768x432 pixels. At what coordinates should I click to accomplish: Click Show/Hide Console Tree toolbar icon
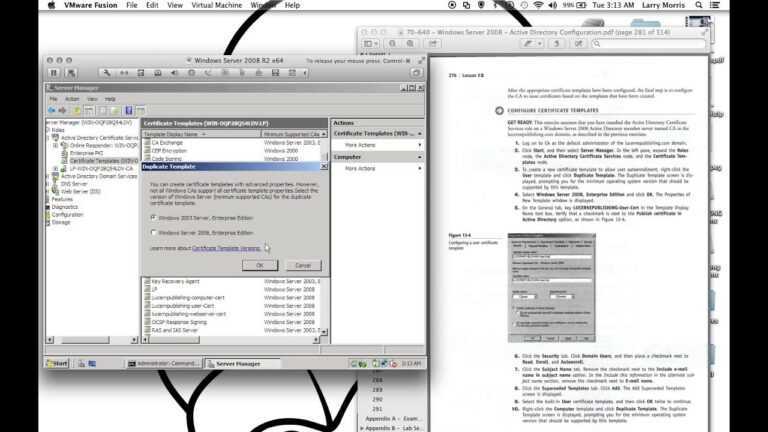tap(89, 111)
